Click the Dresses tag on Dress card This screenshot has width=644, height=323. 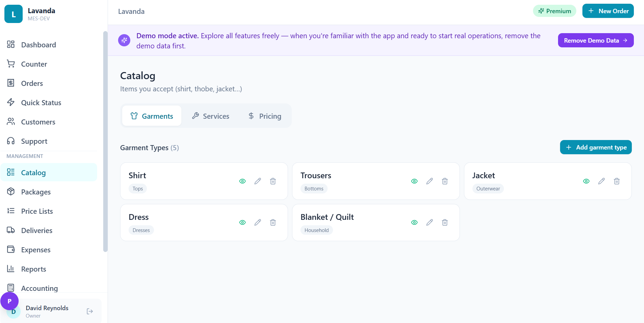141,230
